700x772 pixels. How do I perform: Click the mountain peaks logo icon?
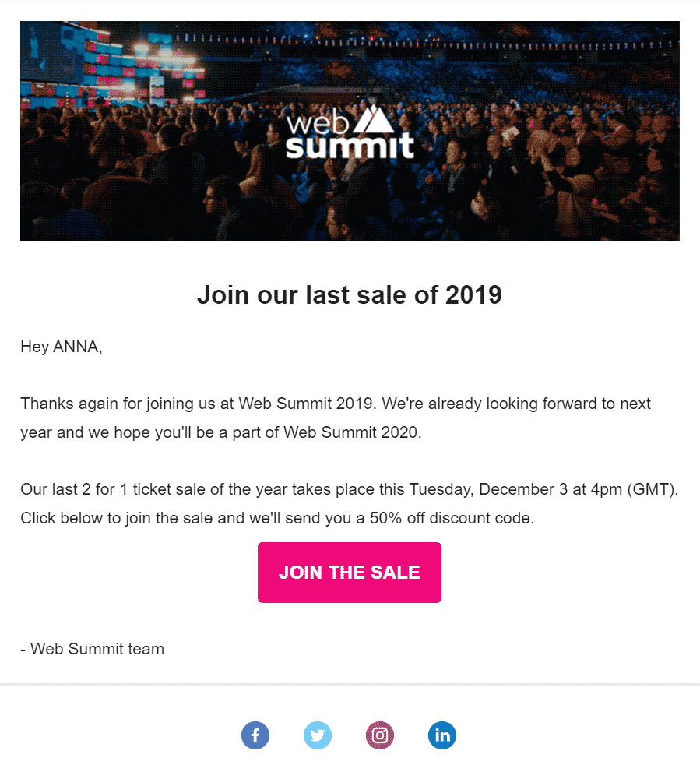coord(374,120)
